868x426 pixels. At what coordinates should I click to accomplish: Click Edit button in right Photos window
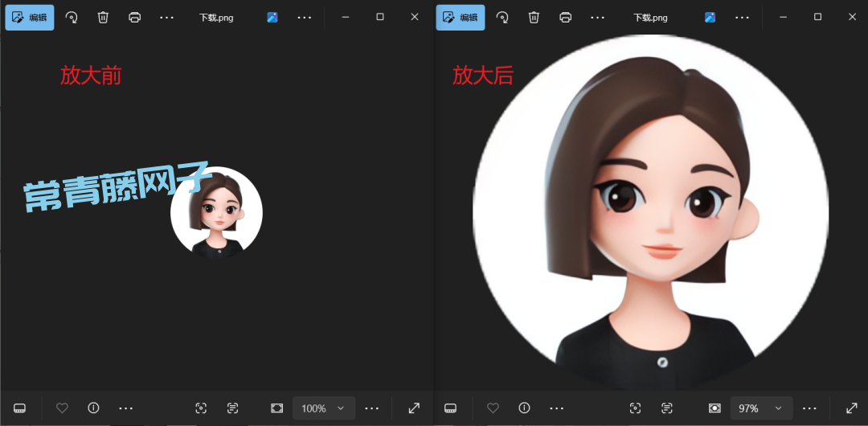[460, 17]
